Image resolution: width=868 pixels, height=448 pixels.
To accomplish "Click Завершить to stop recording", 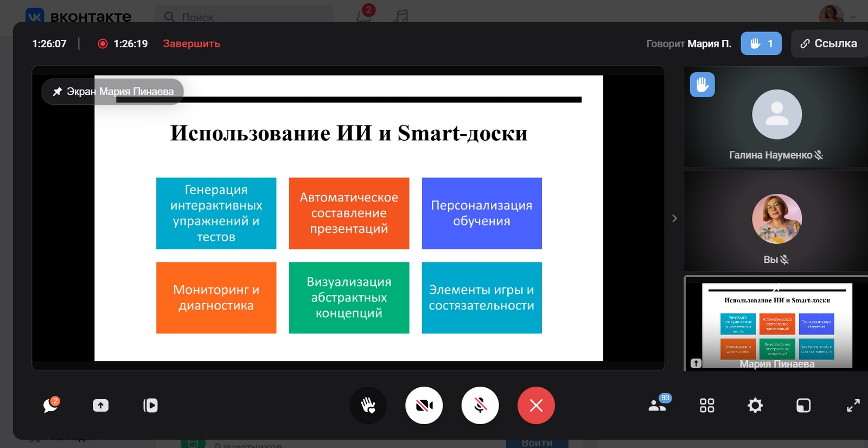I will click(x=192, y=43).
